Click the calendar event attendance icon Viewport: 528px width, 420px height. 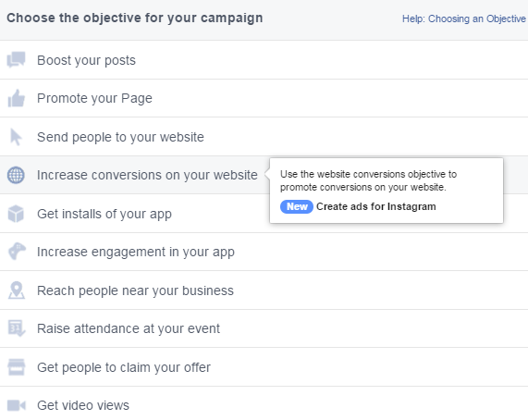point(17,328)
